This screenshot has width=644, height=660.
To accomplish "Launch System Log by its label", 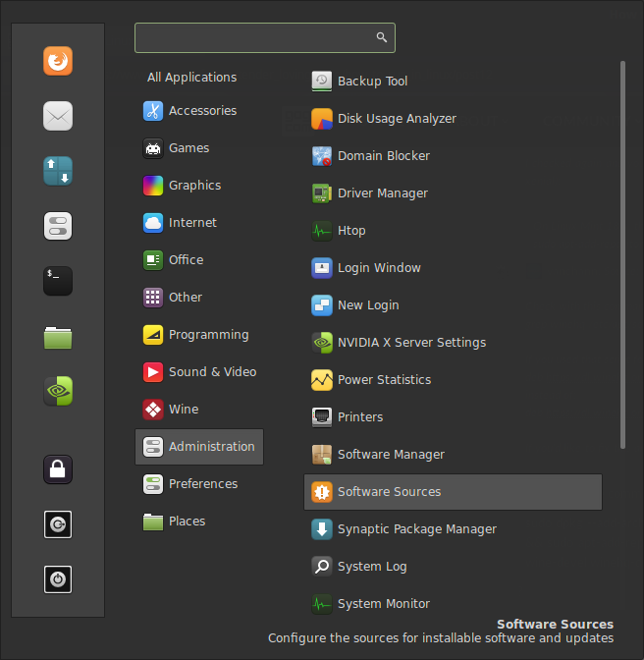I will pyautogui.click(x=372, y=567).
